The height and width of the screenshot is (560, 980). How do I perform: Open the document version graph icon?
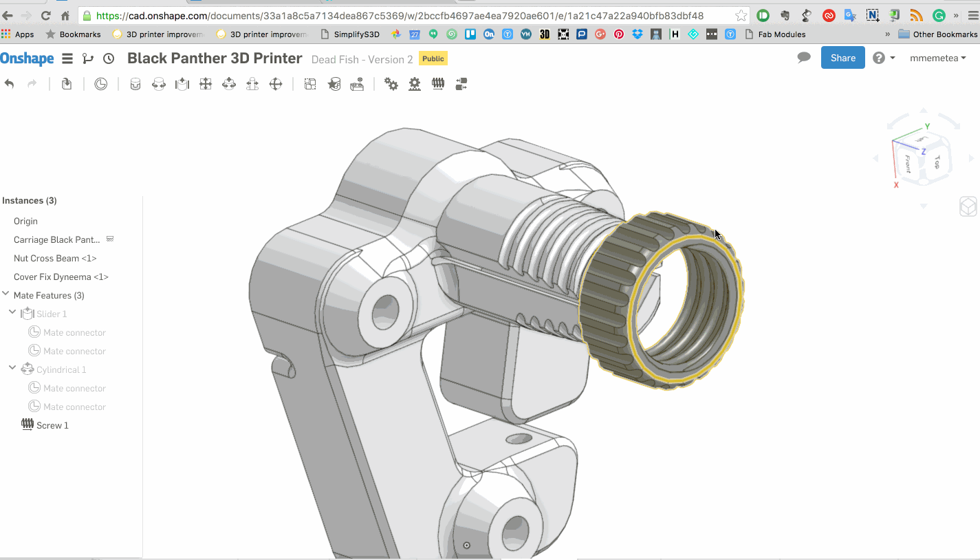[87, 58]
